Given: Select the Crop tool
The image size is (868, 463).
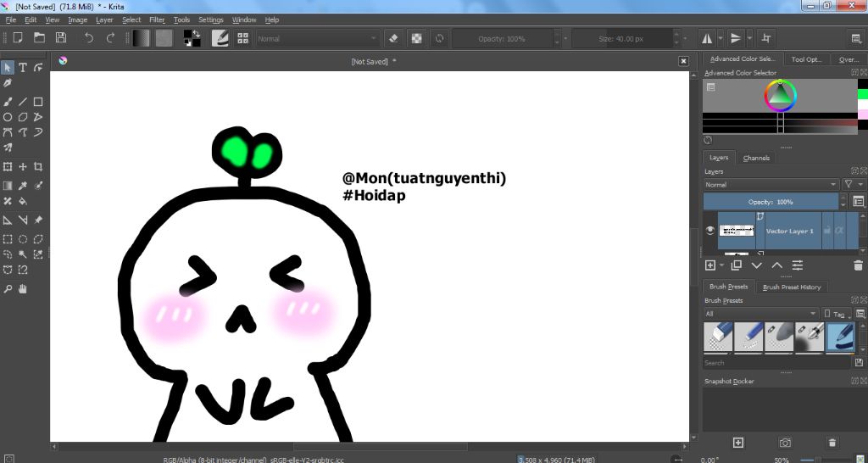Looking at the screenshot, I should 38,167.
